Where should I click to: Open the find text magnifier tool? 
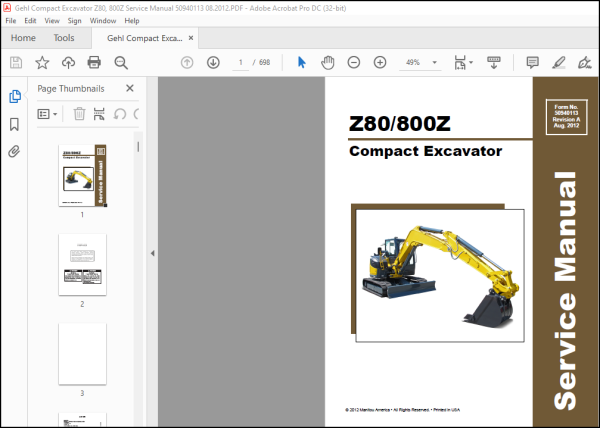pos(121,62)
